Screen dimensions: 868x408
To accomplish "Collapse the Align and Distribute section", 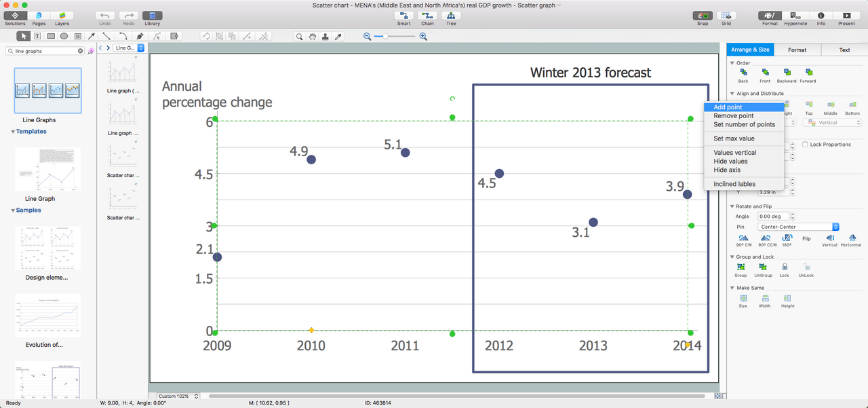I will tap(732, 94).
